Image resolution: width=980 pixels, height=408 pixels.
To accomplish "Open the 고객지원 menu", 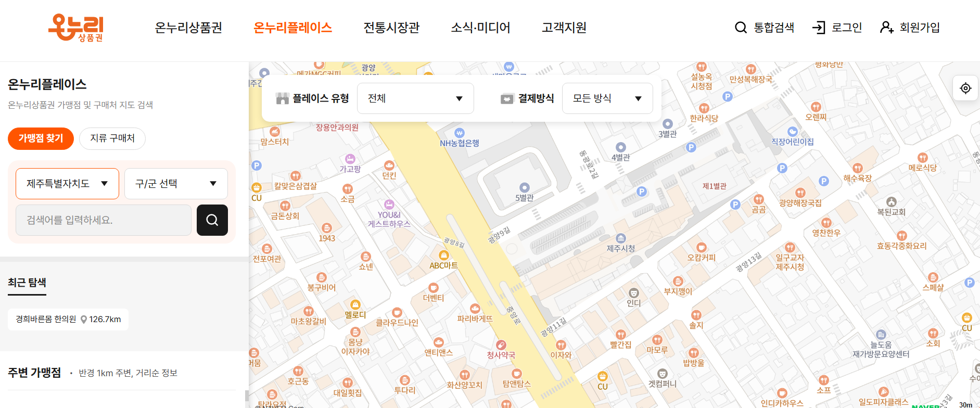I will point(564,28).
